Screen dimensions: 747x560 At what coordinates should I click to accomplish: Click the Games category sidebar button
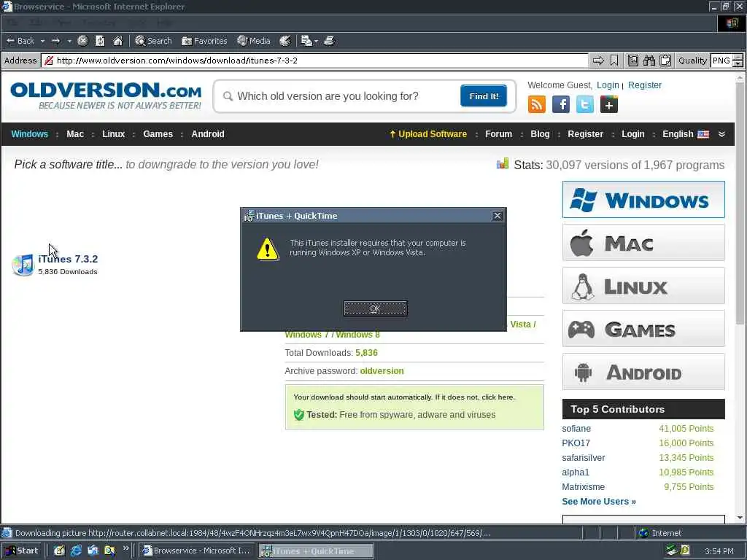click(x=643, y=329)
